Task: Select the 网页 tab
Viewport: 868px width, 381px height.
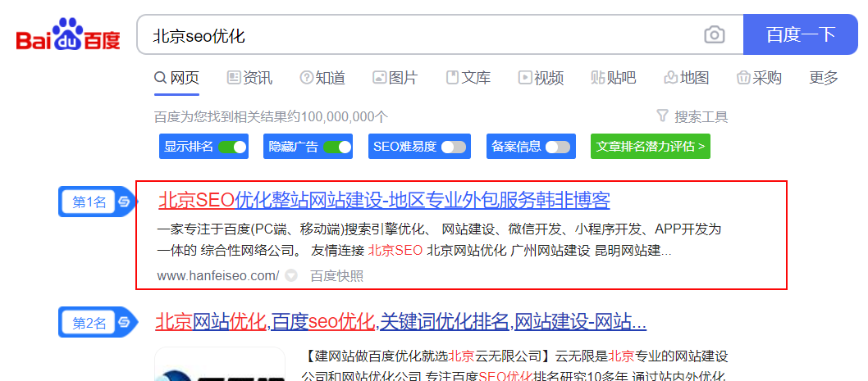Action: tap(176, 78)
